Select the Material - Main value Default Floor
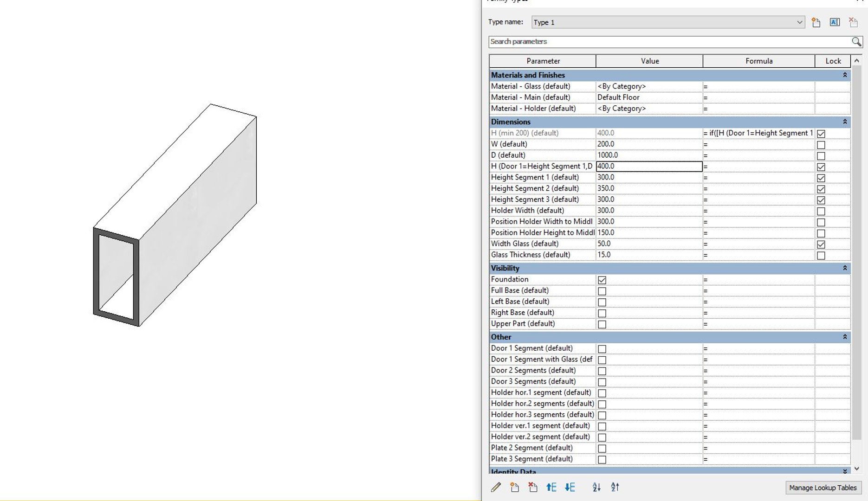 click(649, 97)
